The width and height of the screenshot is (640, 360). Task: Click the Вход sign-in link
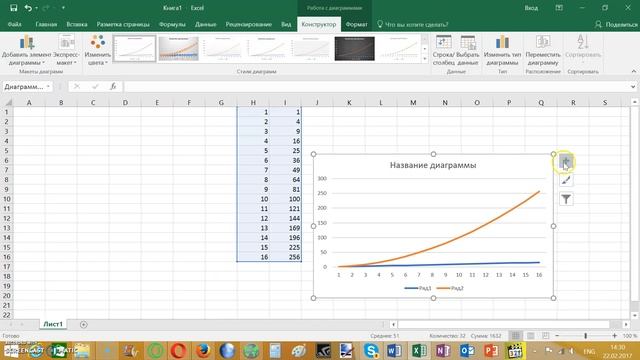(x=531, y=8)
